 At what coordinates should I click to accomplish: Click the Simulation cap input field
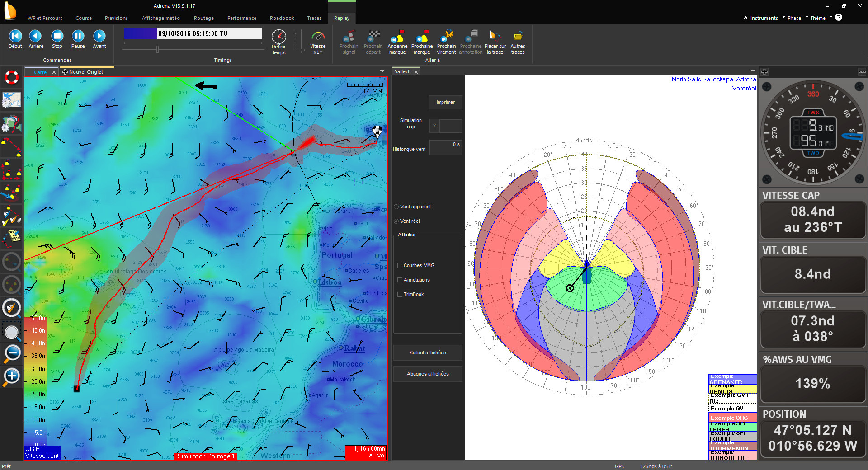(x=451, y=126)
